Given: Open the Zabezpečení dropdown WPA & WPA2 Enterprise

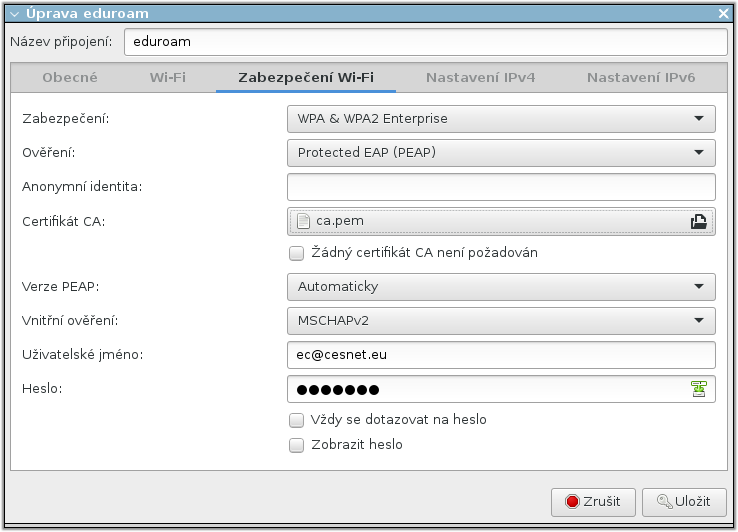Looking at the screenshot, I should [x=501, y=119].
